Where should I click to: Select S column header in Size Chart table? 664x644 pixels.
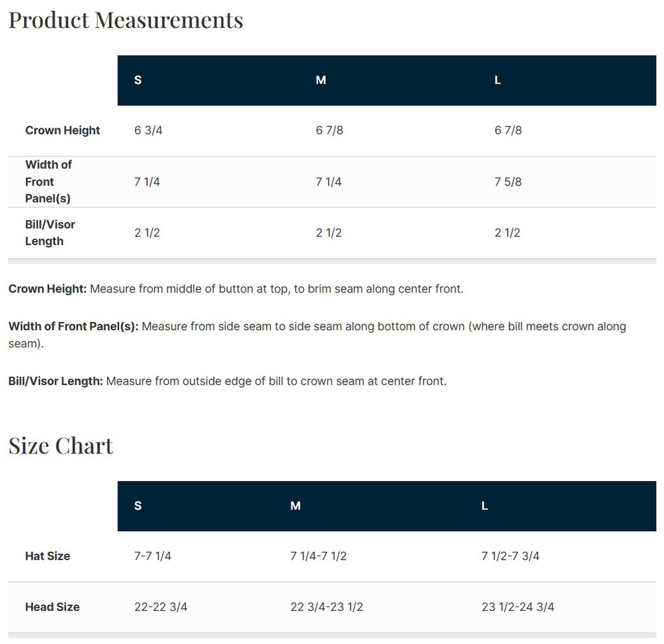(x=138, y=506)
